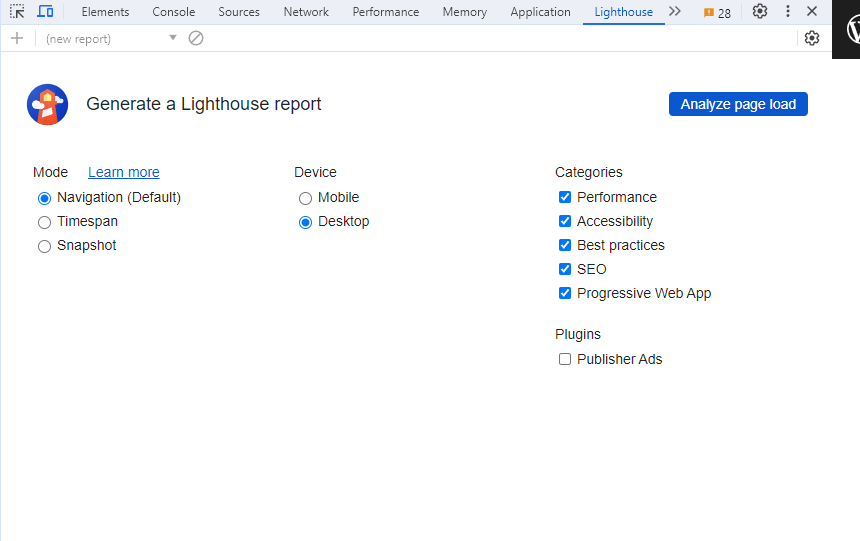Click the issues warning badge showing 28
This screenshot has width=860, height=541.
point(717,13)
